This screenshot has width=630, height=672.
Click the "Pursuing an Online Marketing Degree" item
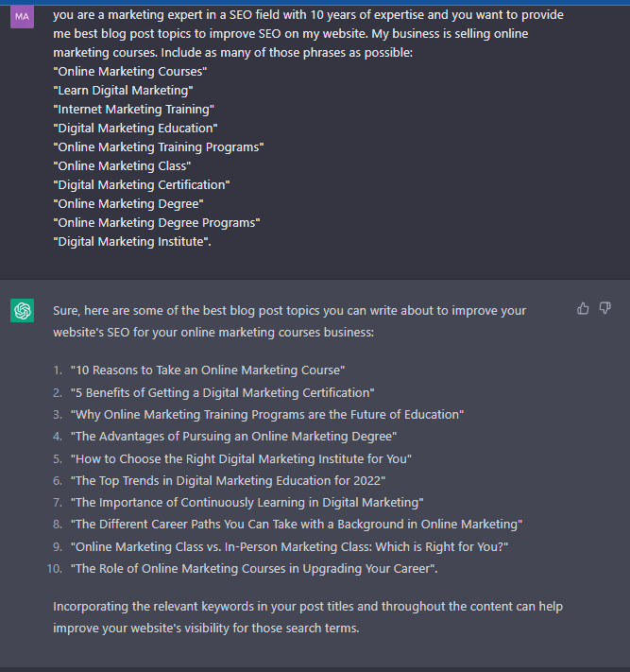(x=233, y=436)
